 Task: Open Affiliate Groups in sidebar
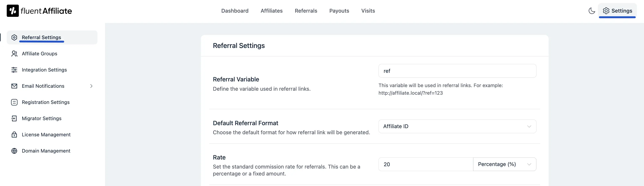pyautogui.click(x=52, y=54)
